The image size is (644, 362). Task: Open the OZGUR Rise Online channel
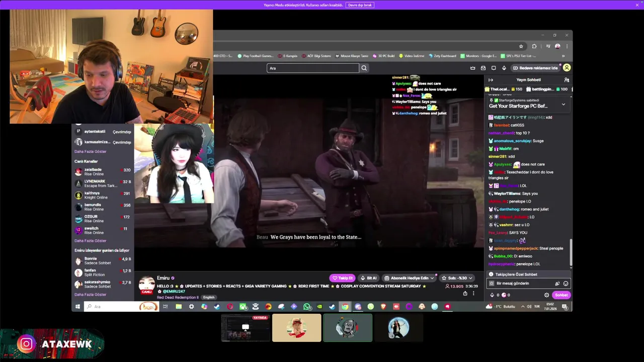coord(102,219)
